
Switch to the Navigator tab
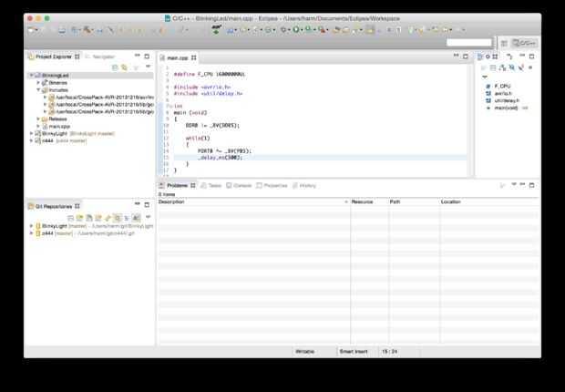[x=100, y=57]
